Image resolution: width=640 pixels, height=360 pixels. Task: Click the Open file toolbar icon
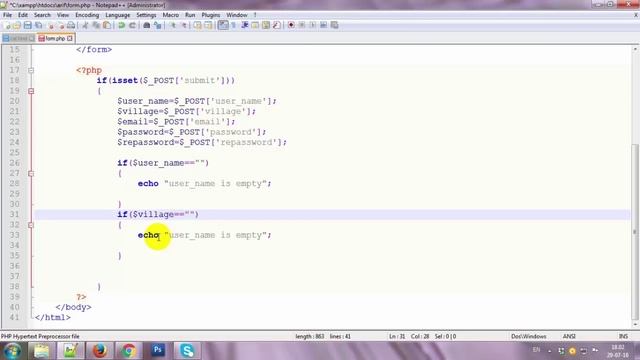17,25
